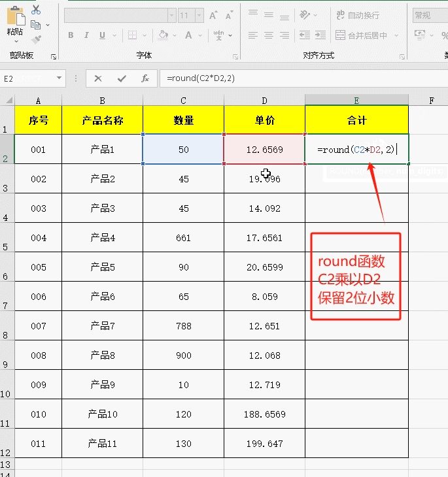Click the Borders icon
Screen dimensions: 448x477
point(133,35)
